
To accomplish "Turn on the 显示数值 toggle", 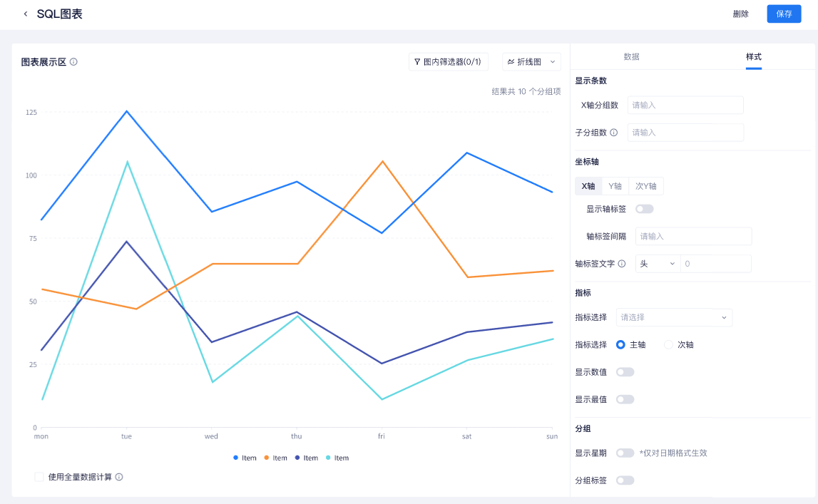I will (625, 371).
